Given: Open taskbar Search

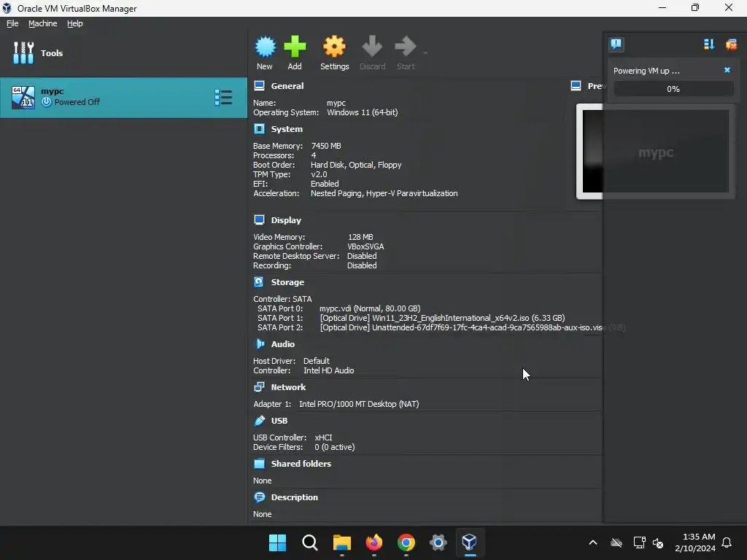Looking at the screenshot, I should tap(309, 542).
